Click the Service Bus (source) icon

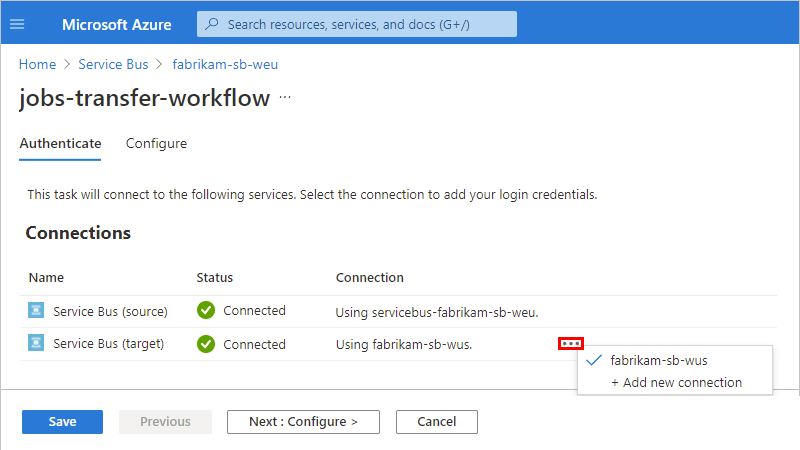[x=36, y=311]
